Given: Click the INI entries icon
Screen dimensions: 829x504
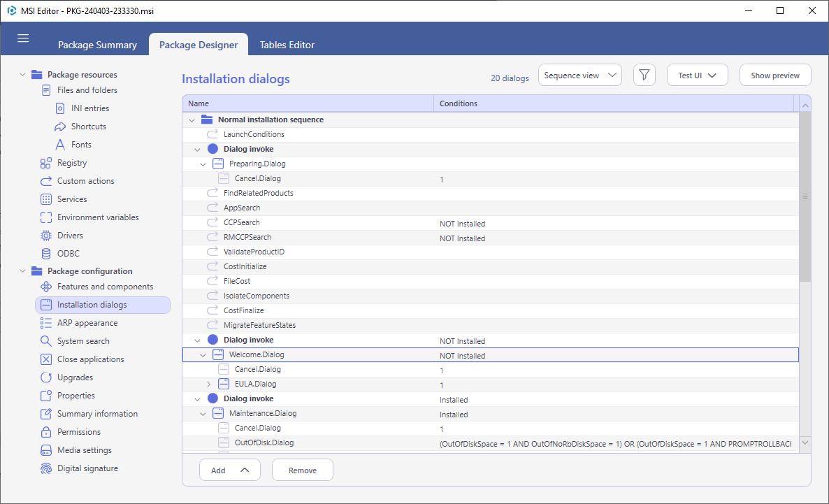Looking at the screenshot, I should (60, 108).
